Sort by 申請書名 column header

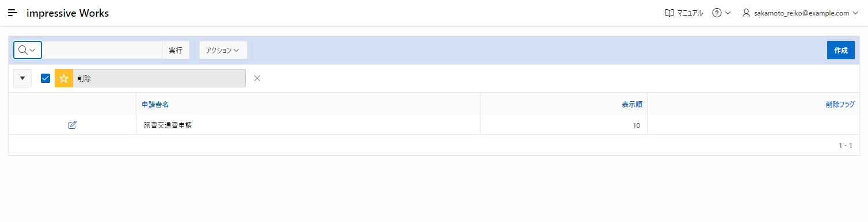click(155, 105)
